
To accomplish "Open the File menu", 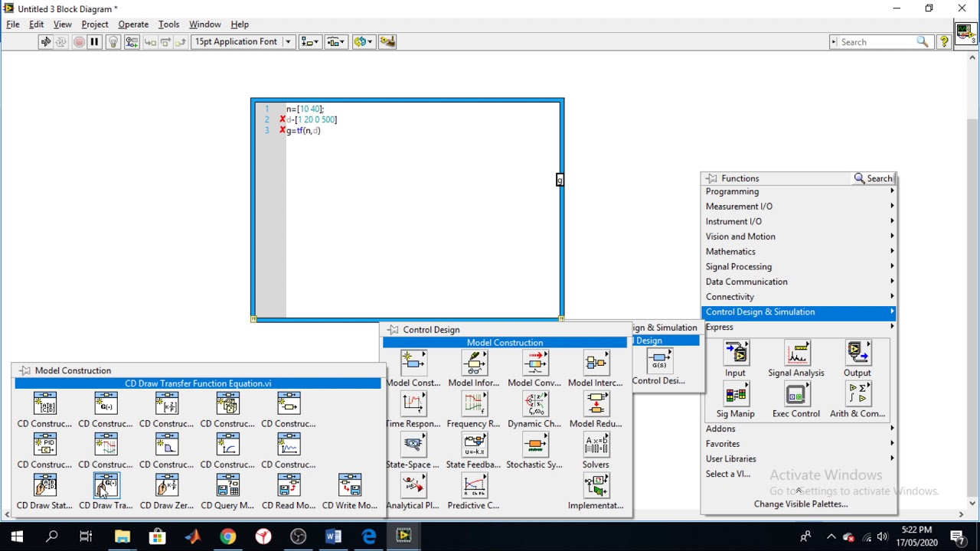I will [x=13, y=24].
